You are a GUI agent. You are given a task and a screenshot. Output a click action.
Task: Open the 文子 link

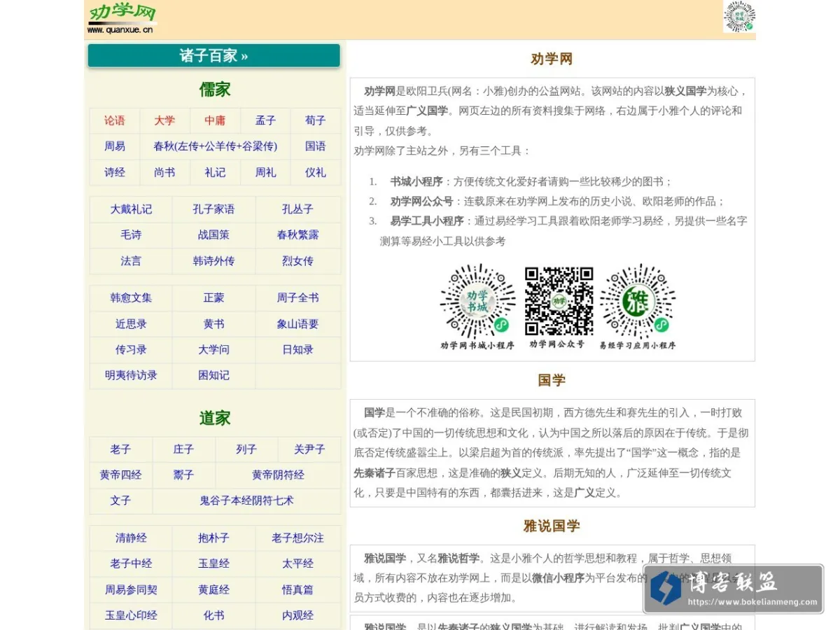tap(120, 501)
